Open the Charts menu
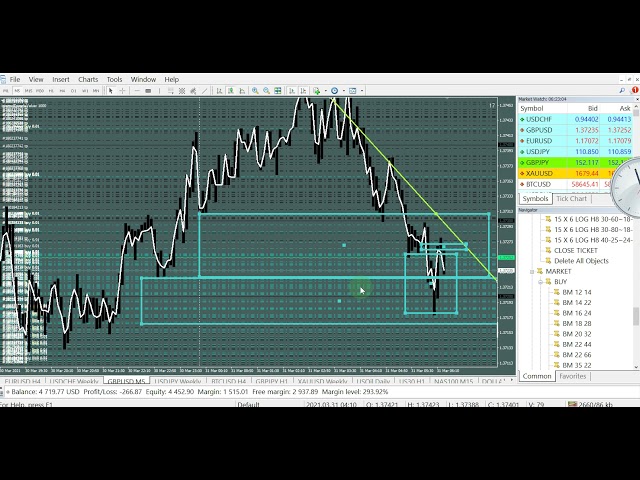Image resolution: width=640 pixels, height=480 pixels. tap(88, 79)
